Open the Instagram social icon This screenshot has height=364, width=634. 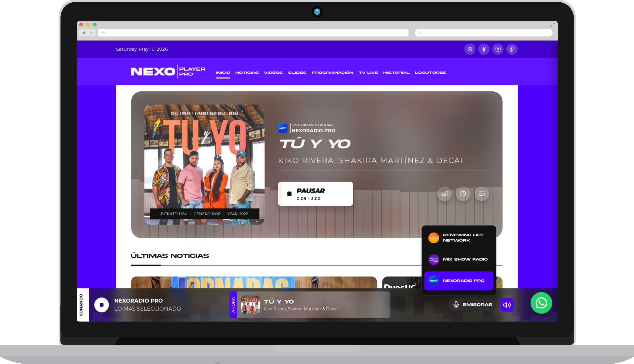[x=498, y=49]
